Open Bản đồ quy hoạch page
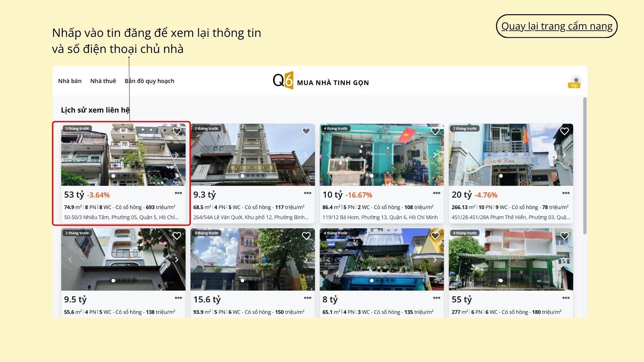Viewport: 644px width, 362px height. click(149, 81)
